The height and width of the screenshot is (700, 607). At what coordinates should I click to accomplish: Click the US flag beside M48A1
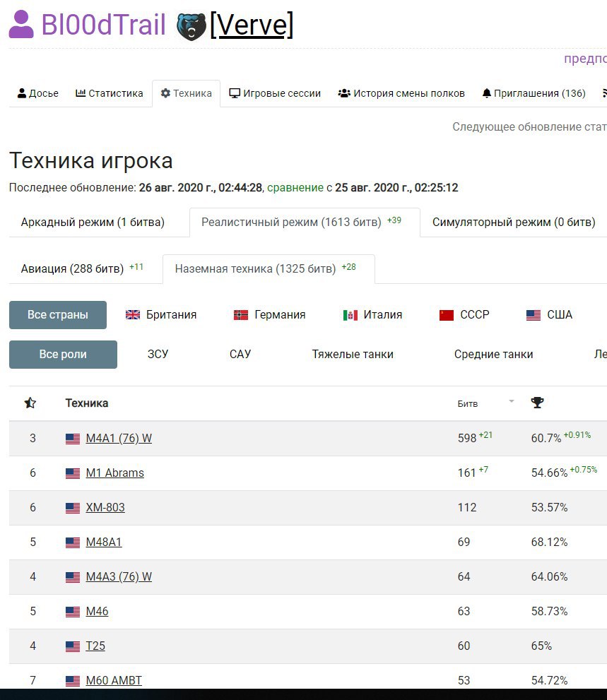[72, 542]
